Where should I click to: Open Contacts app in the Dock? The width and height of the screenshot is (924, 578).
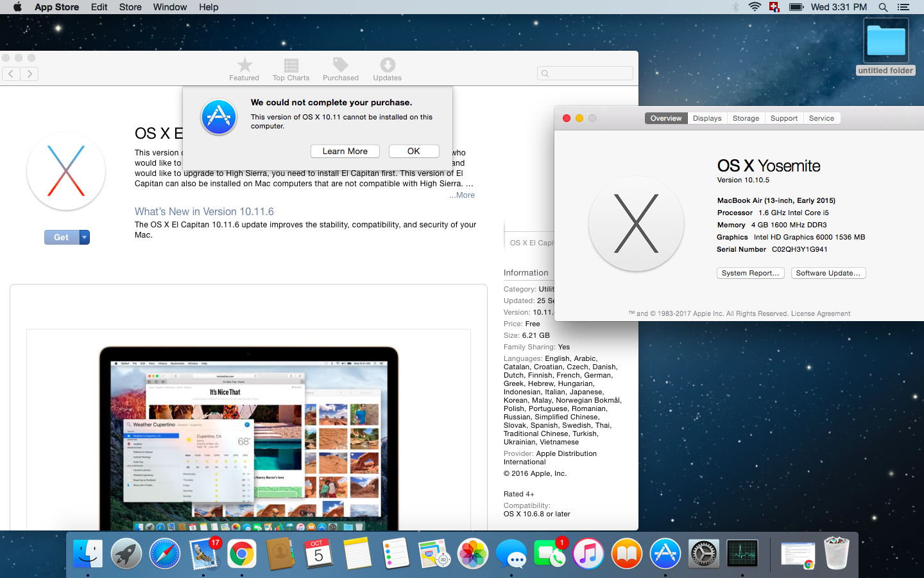click(280, 554)
